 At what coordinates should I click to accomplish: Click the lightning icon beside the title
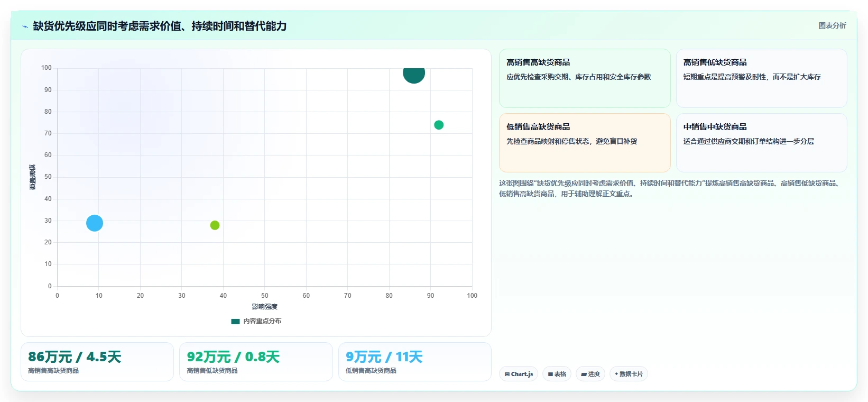[25, 26]
